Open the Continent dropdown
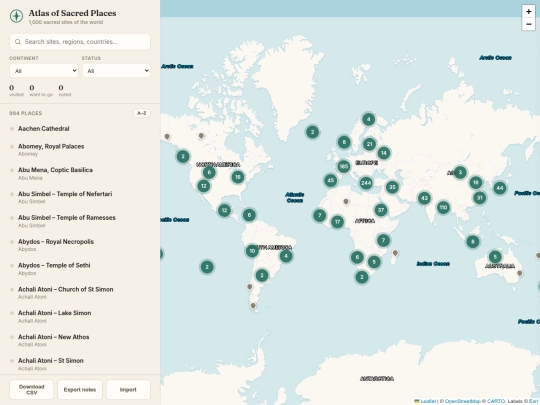Viewport: 540px width, 405px height. (44, 71)
